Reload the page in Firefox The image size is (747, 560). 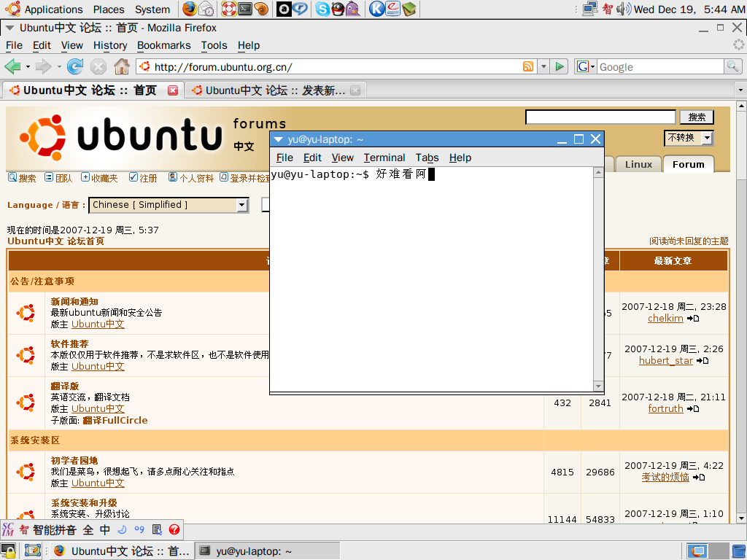75,66
